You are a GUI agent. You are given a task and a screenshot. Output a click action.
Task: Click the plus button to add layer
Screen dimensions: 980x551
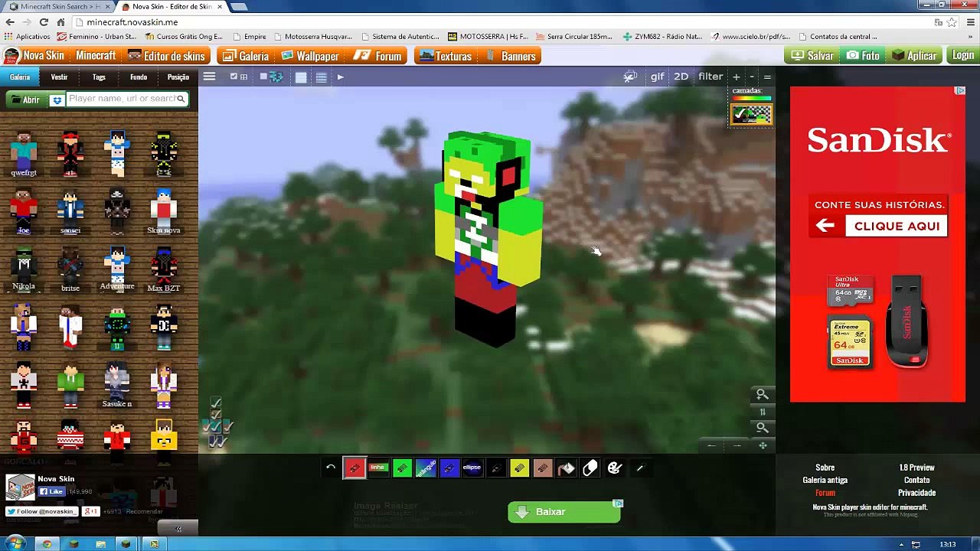[x=737, y=77]
